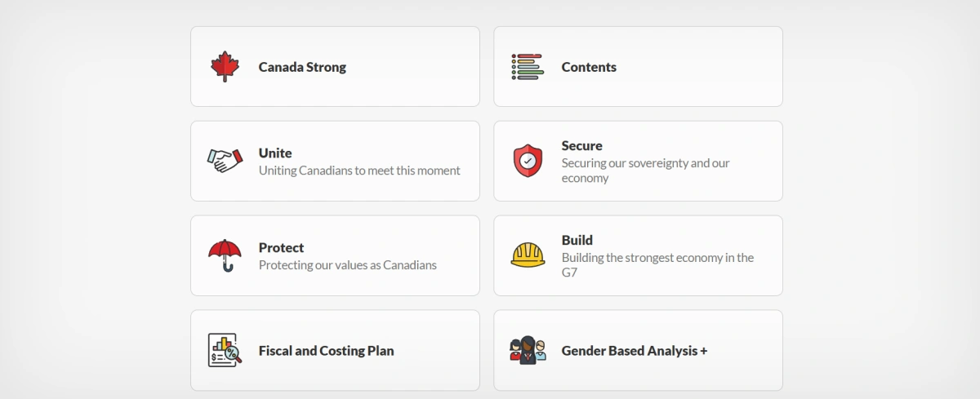Click 'Uniting Canadians to meet this moment' text
Image resolution: width=980 pixels, height=399 pixels.
(359, 171)
